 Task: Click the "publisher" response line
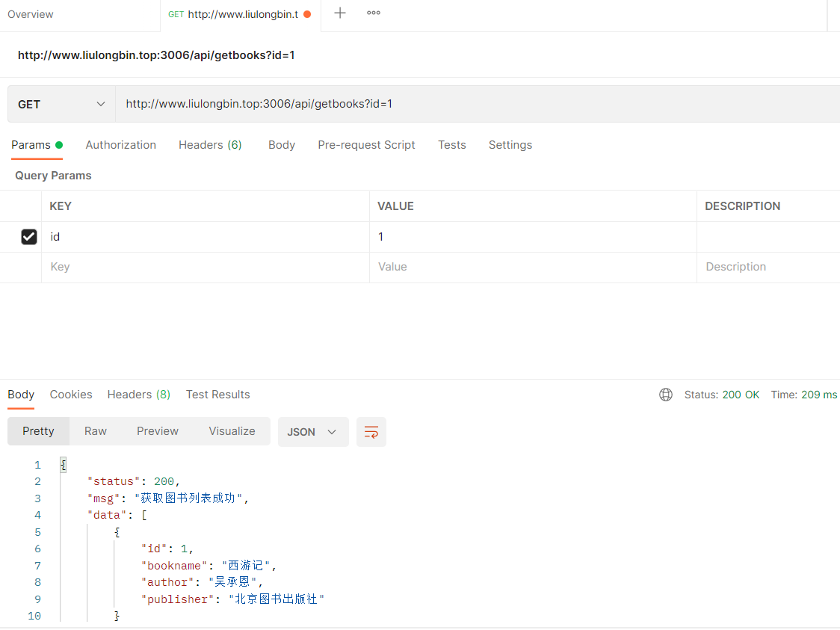point(232,599)
